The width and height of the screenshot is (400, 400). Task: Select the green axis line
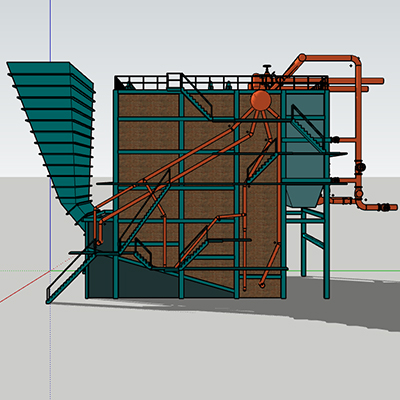tap(343, 270)
